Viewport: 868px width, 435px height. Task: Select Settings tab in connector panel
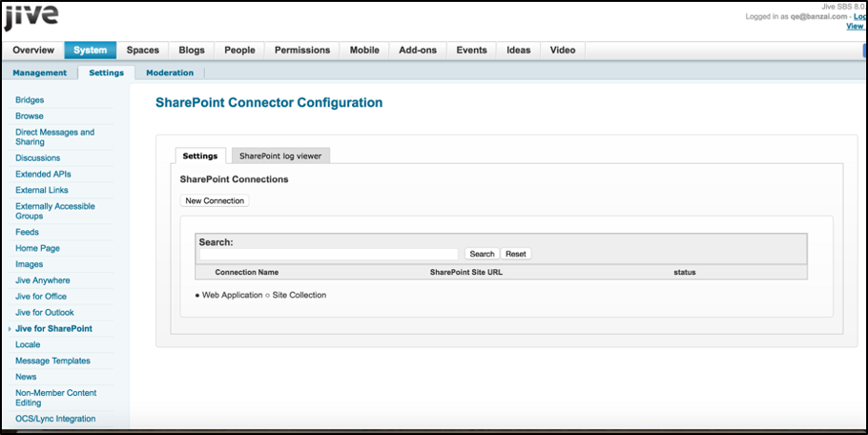click(x=200, y=156)
